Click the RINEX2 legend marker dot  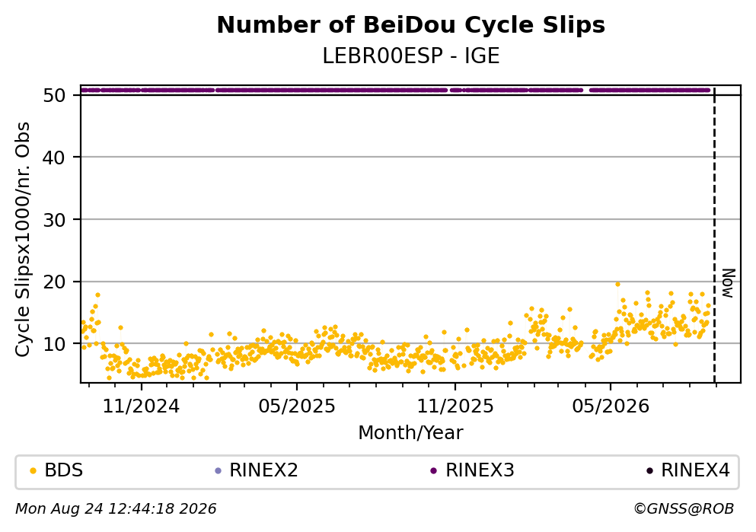pos(218,471)
